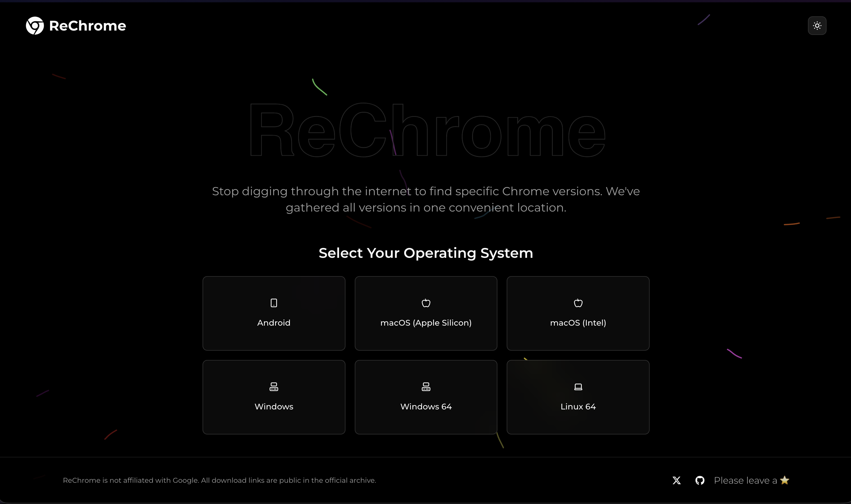Click the ReChrome wordmark in the header
Image resolution: width=851 pixels, height=504 pixels.
(88, 26)
